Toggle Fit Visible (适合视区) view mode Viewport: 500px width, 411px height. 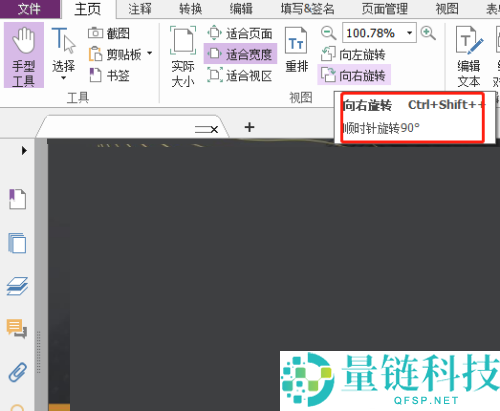point(240,76)
